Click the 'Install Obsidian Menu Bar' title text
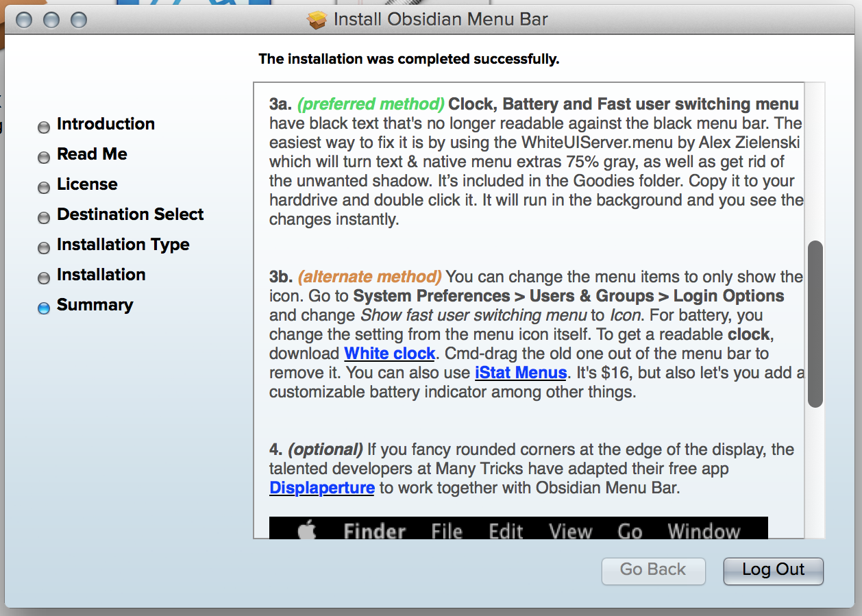862x616 pixels. click(x=441, y=19)
